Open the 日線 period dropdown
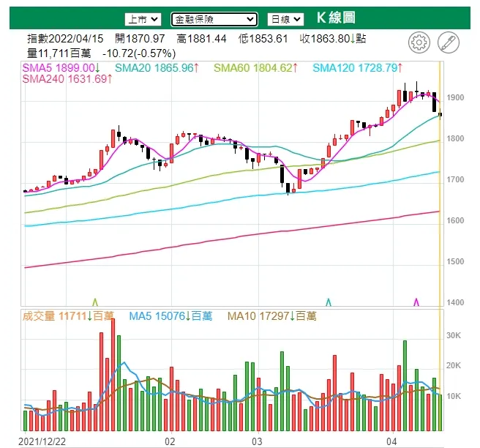480x448 pixels. click(285, 19)
